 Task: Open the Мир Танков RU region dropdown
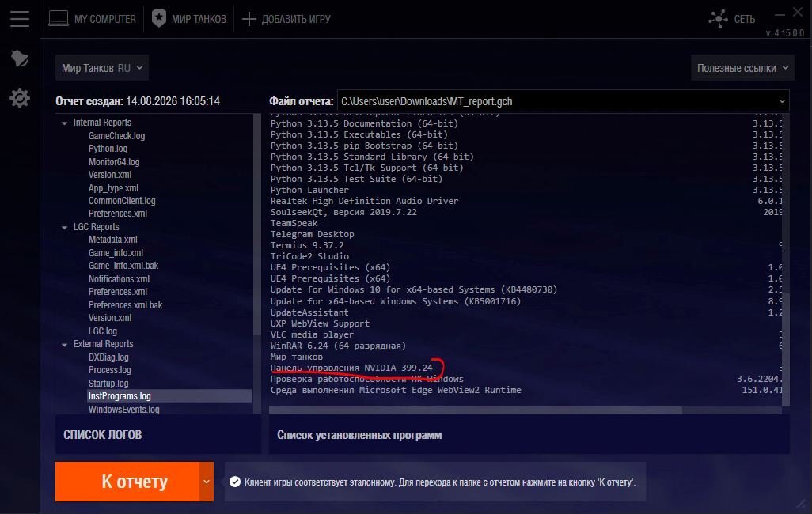102,68
